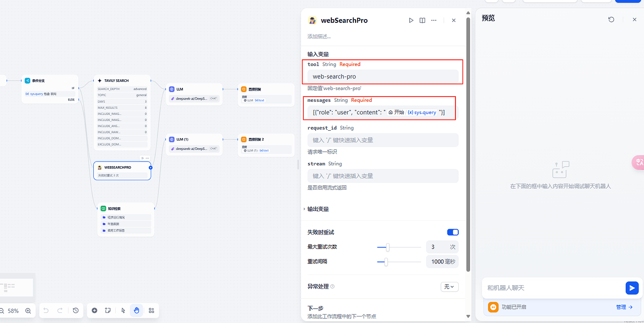This screenshot has height=323, width=644.
Task: Click the 异常处理 help question-mark icon
Action: coord(333,287)
